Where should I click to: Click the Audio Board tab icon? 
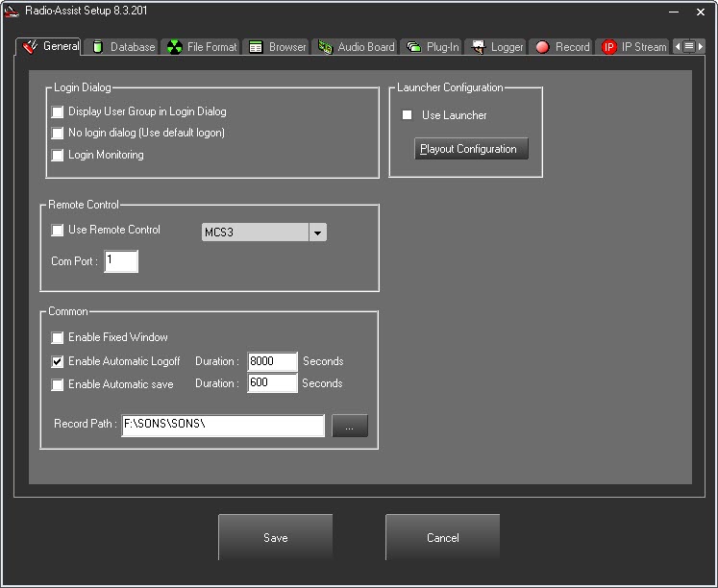coord(325,47)
